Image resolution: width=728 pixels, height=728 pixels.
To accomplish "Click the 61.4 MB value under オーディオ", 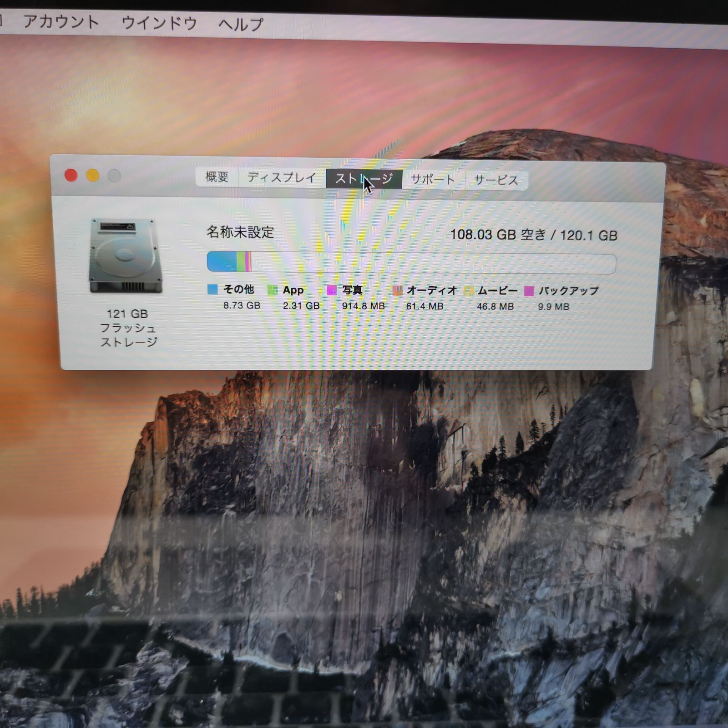I will click(425, 306).
